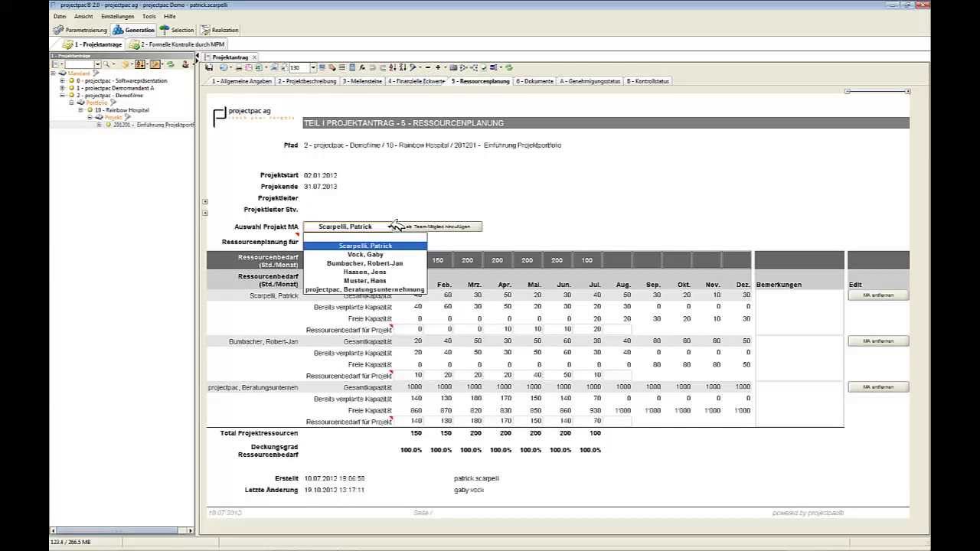Open the 1 - Projektanträge tab
Screen dimensions: 980x551
coord(92,44)
